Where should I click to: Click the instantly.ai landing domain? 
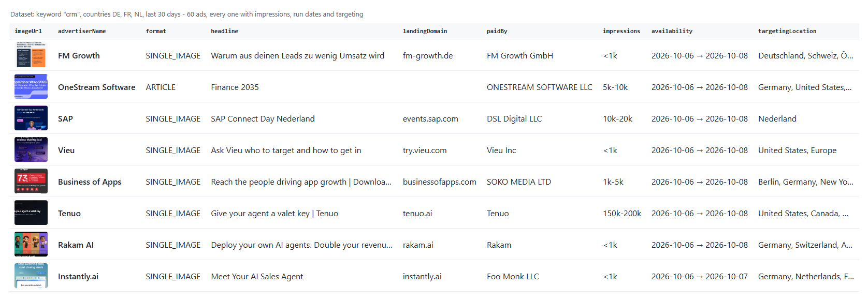point(422,276)
